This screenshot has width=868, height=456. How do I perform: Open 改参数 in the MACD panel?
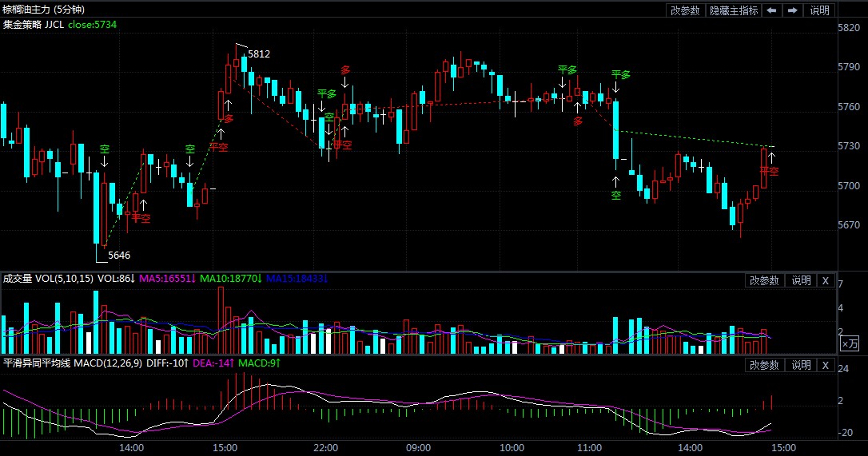pyautogui.click(x=764, y=365)
